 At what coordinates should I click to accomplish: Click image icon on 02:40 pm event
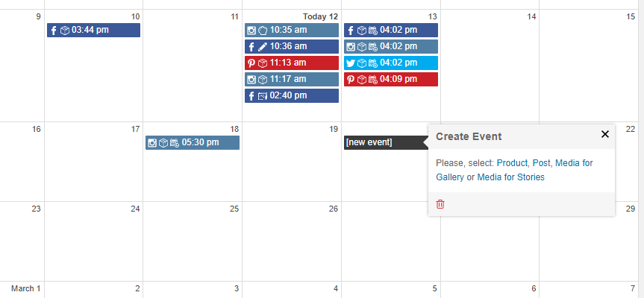[263, 96]
